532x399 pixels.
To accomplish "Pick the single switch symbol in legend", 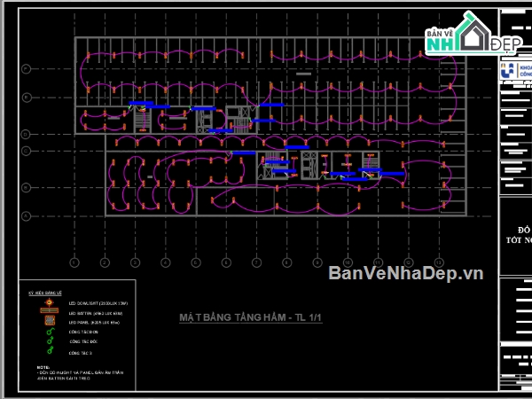I will coord(51,331).
